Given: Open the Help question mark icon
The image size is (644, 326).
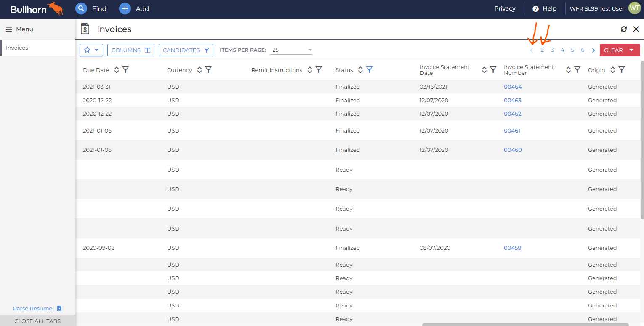Looking at the screenshot, I should [535, 9].
